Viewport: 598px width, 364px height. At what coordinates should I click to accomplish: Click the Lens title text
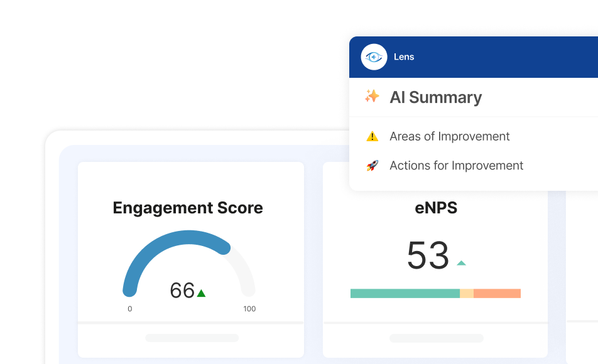pos(404,56)
